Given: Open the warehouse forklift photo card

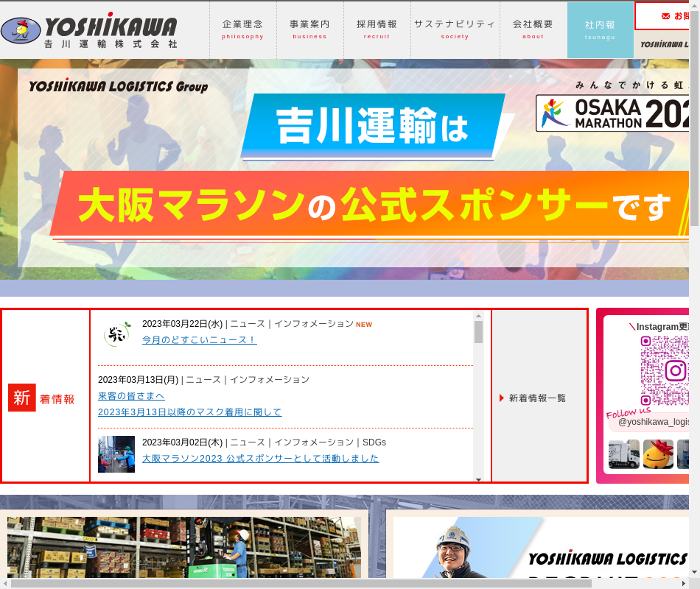Looking at the screenshot, I should point(184,547).
